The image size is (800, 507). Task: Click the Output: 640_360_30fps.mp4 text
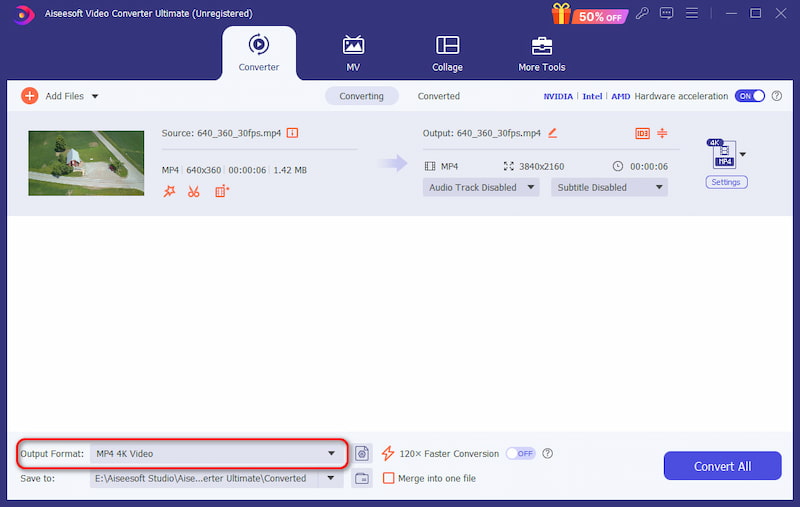point(482,133)
